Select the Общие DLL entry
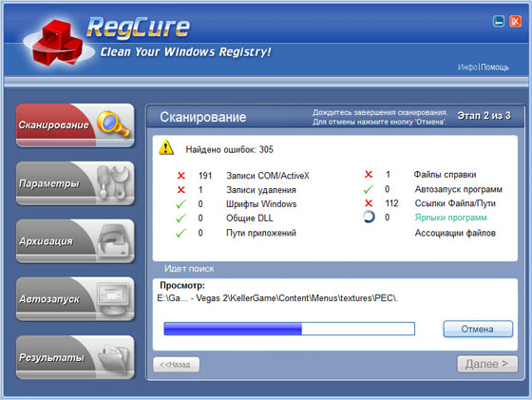 [249, 219]
